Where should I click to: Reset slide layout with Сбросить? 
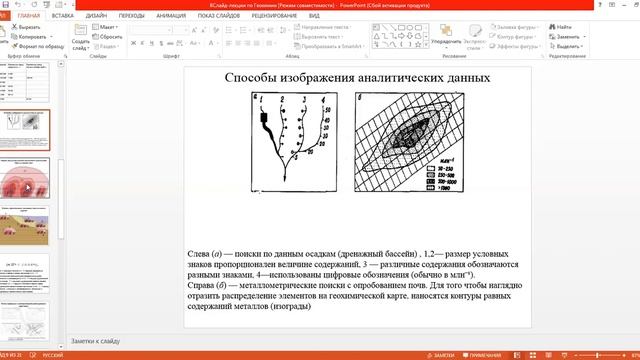107,37
